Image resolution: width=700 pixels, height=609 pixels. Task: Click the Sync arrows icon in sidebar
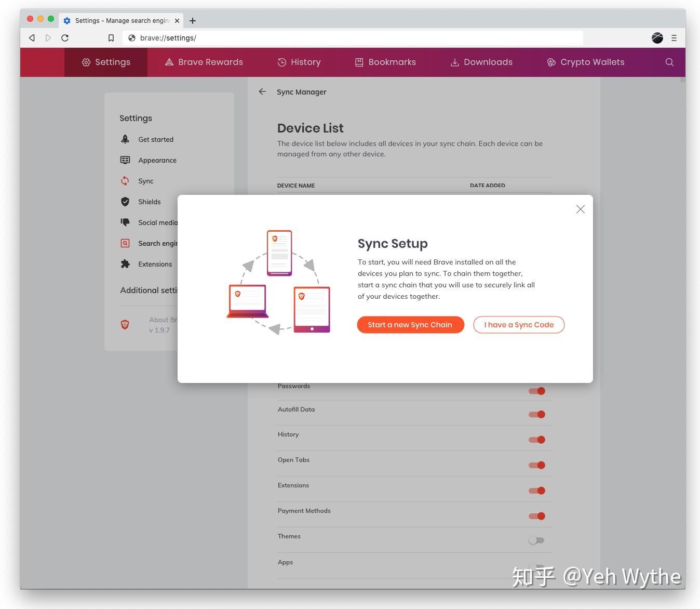click(x=125, y=181)
